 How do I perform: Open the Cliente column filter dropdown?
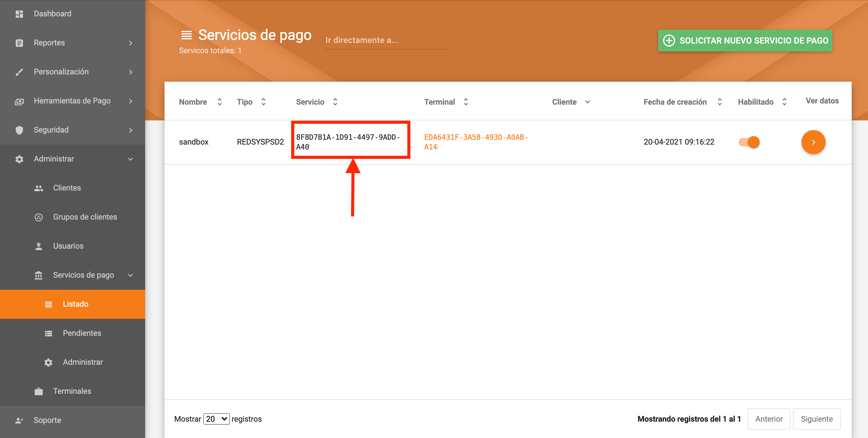(587, 102)
